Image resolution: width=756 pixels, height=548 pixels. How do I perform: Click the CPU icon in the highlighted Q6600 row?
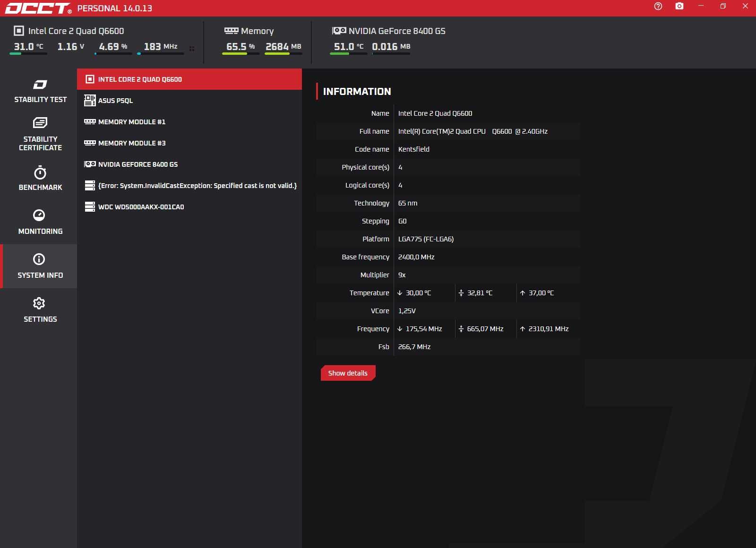(90, 79)
